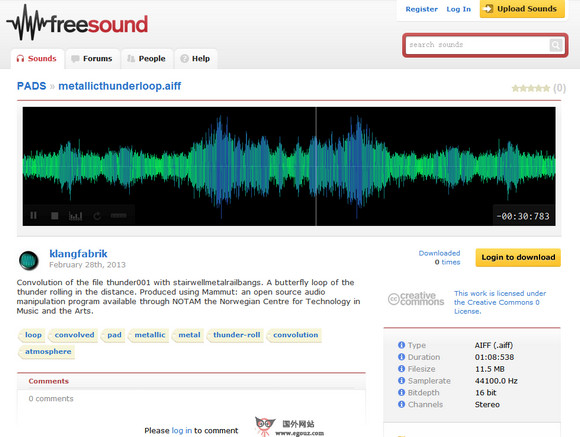Toggle loop playback in player
This screenshot has width=580, height=437.
tap(97, 216)
